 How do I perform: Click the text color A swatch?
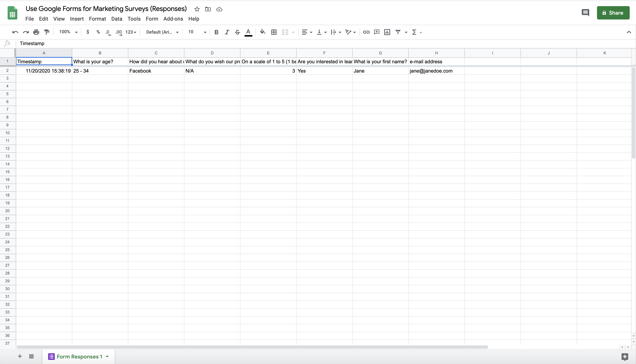pyautogui.click(x=248, y=32)
